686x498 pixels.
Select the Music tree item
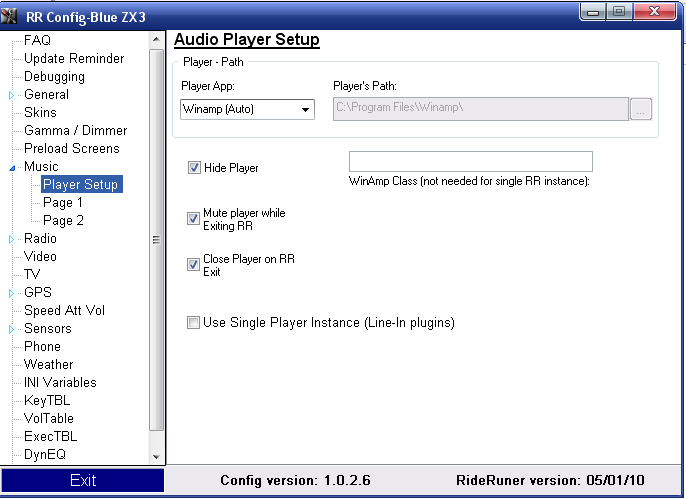coord(41,166)
